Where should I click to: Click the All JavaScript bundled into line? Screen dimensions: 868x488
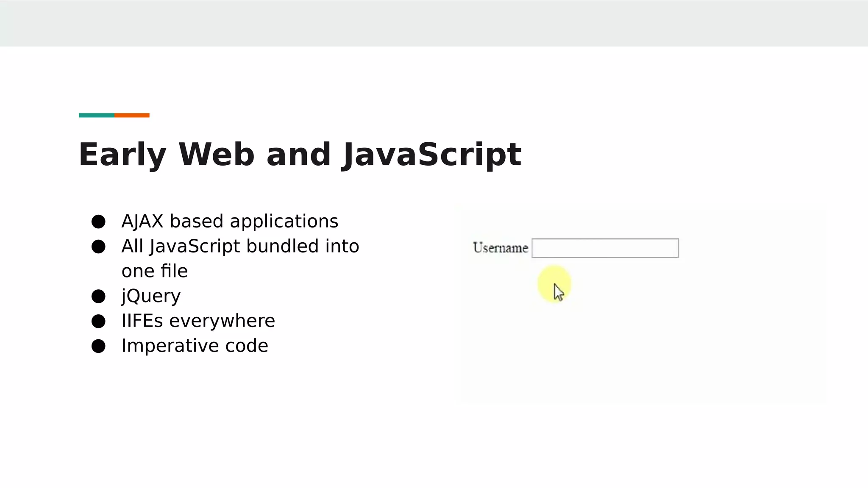[x=240, y=246]
